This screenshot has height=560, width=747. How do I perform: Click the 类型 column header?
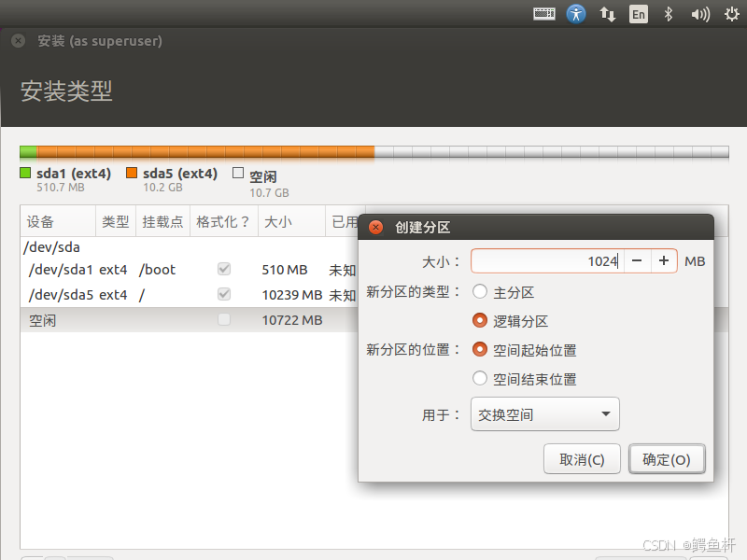[116, 221]
